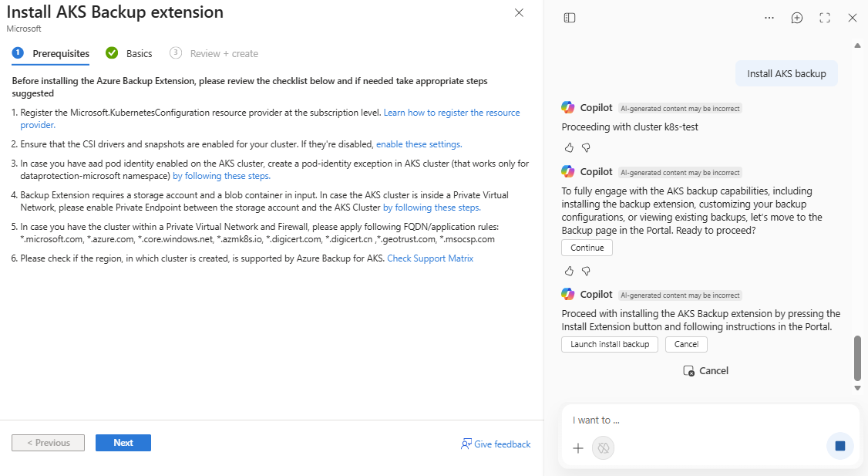Thumbs up the 'Proceeding with cluster' reply
Image resolution: width=868 pixels, height=476 pixels.
pos(569,147)
